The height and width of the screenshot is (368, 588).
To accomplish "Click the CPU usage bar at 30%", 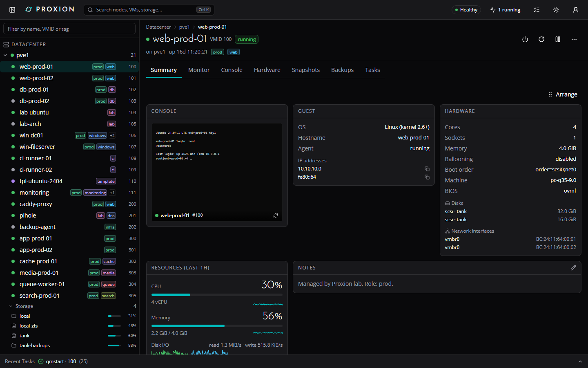I will 217,294.
